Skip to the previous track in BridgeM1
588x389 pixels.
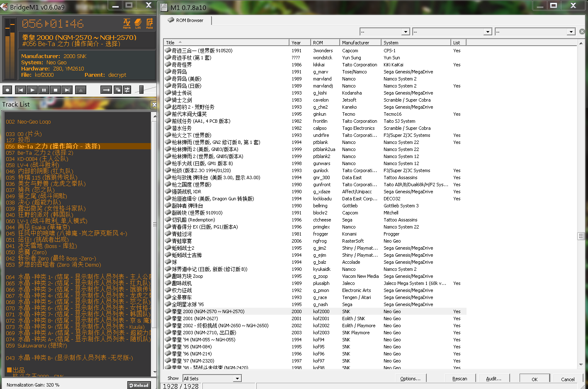click(20, 90)
